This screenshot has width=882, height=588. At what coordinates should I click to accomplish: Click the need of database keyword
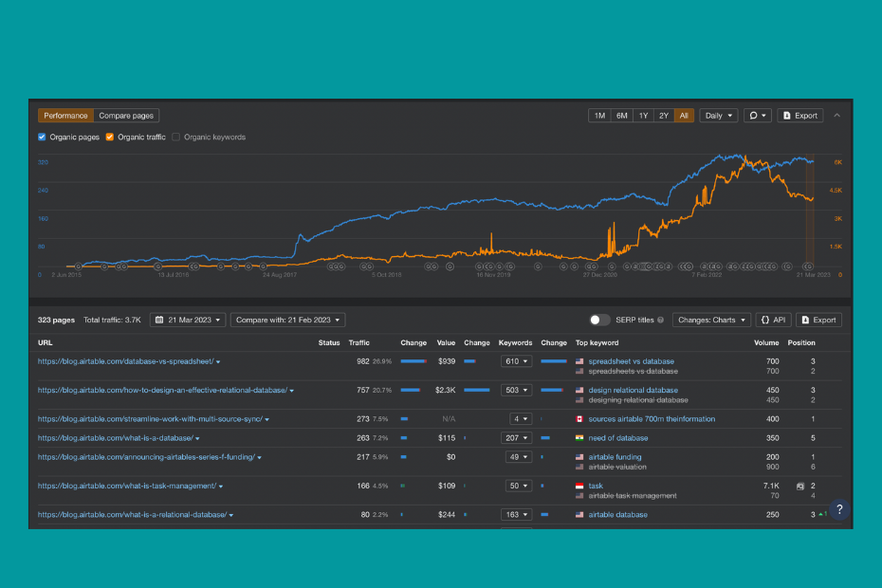pos(618,438)
